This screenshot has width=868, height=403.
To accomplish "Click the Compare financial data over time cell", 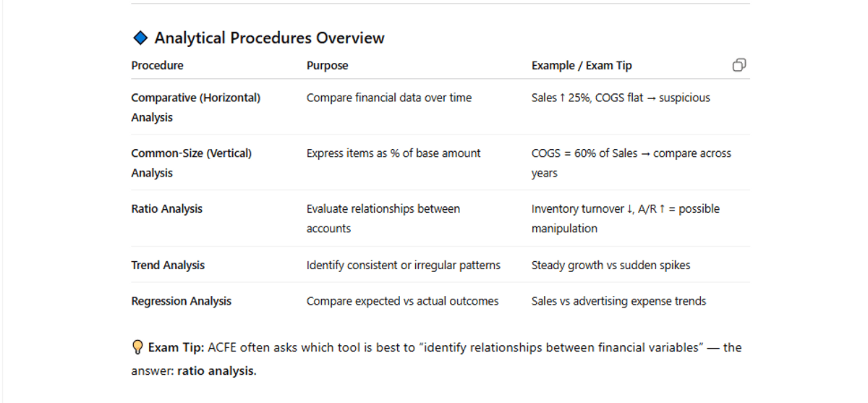I will (388, 98).
